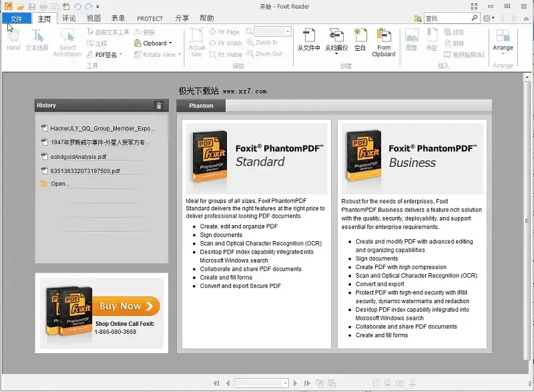
Task: Select the 文本选择 text select tool
Action: (37, 40)
